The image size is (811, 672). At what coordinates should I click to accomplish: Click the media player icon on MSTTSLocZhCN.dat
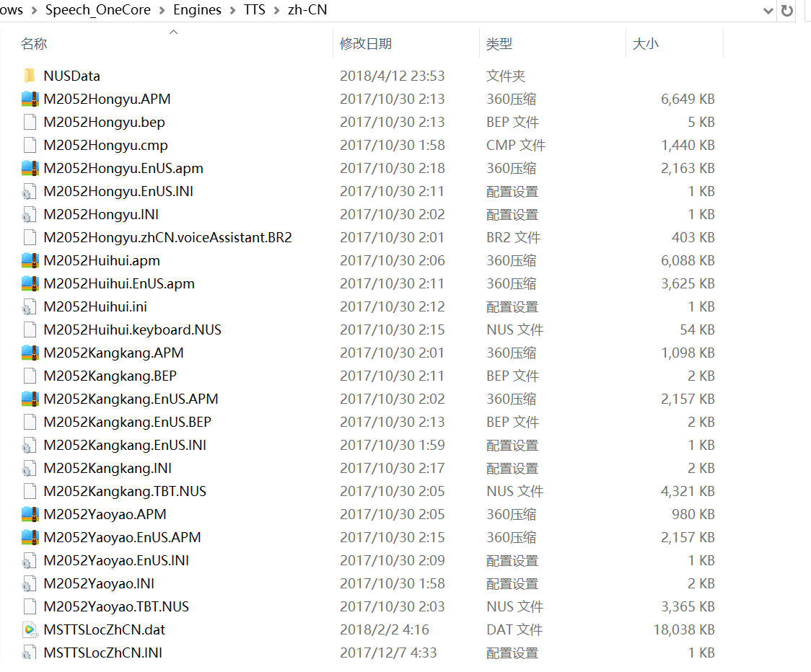click(30, 629)
